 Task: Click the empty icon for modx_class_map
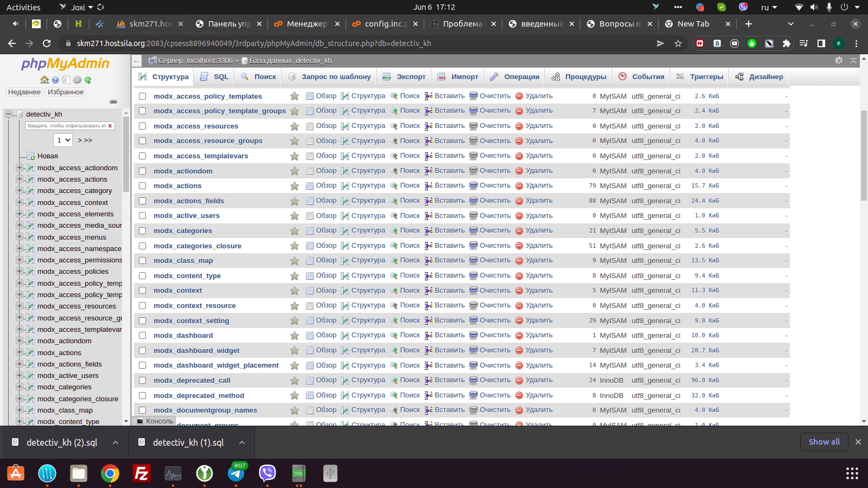click(473, 261)
